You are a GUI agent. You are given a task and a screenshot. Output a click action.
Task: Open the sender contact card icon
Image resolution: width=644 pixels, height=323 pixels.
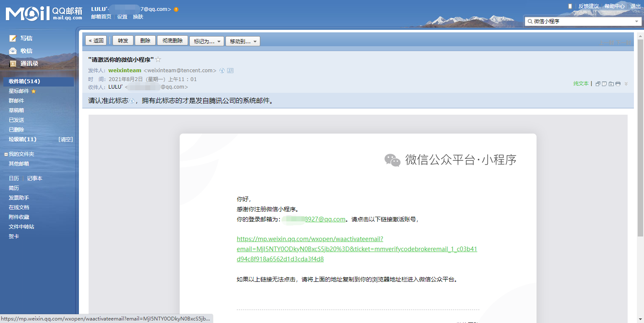(x=230, y=71)
